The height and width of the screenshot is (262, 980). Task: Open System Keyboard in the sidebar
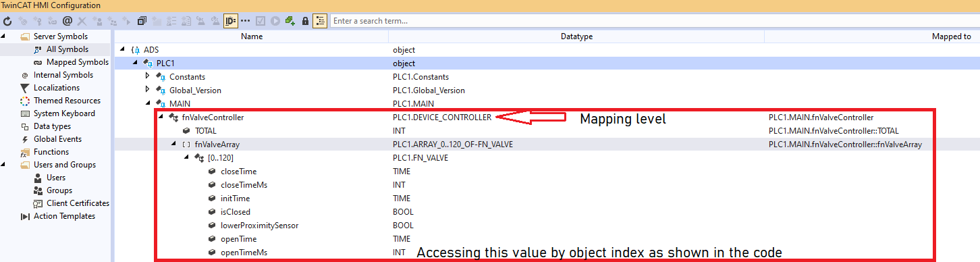tap(64, 113)
